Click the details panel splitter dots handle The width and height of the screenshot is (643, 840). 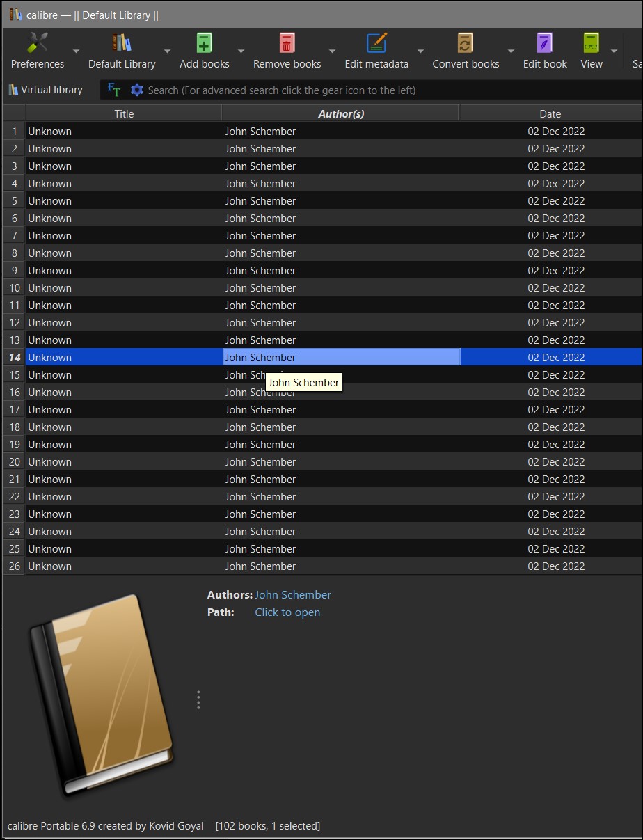coord(198,700)
